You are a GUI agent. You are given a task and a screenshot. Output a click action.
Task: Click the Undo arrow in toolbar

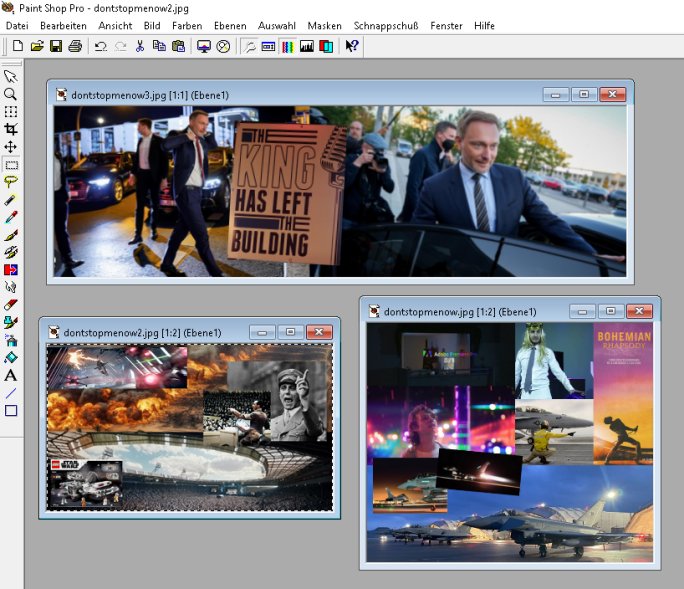coord(100,46)
